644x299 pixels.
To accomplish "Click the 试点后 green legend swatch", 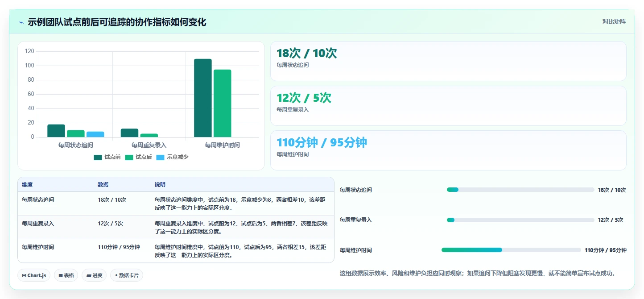I will (x=129, y=157).
